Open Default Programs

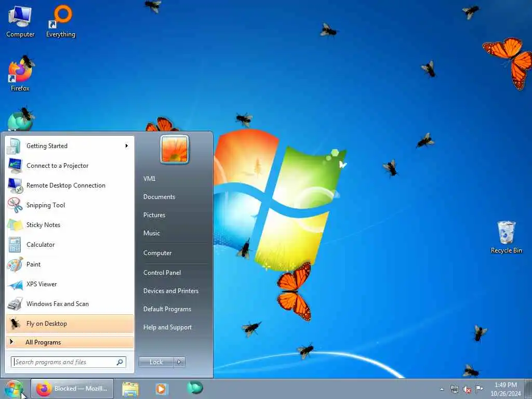point(167,309)
